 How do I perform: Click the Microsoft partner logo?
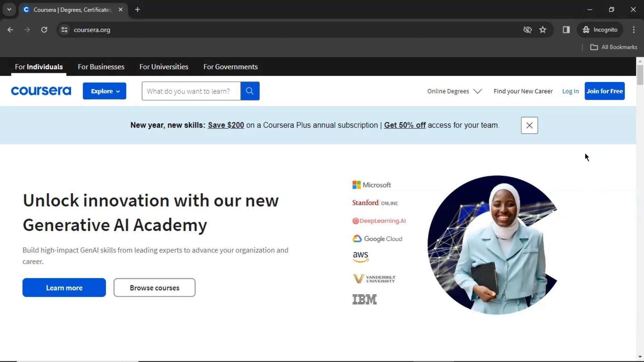click(x=371, y=185)
